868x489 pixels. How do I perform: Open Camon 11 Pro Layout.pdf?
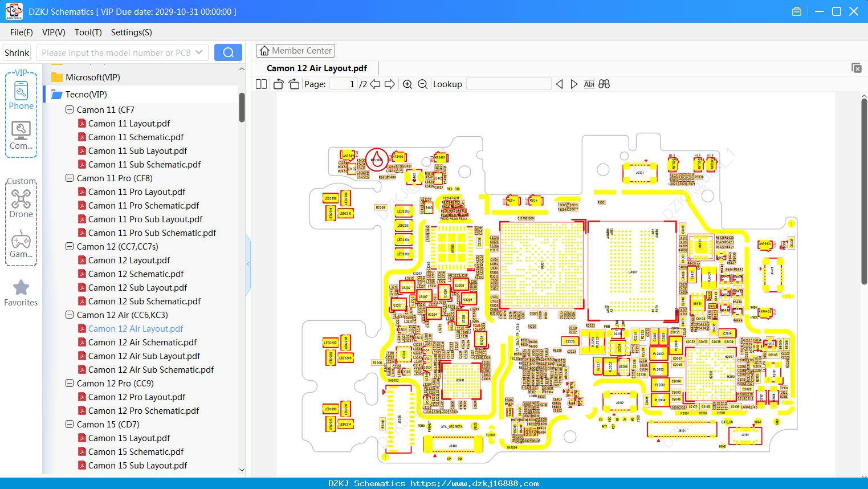pyautogui.click(x=137, y=191)
